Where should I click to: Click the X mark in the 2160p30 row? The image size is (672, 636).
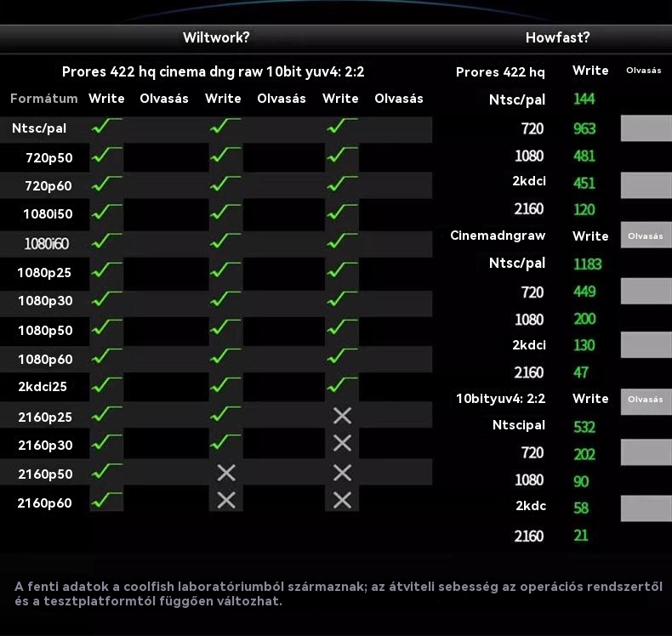tap(342, 444)
